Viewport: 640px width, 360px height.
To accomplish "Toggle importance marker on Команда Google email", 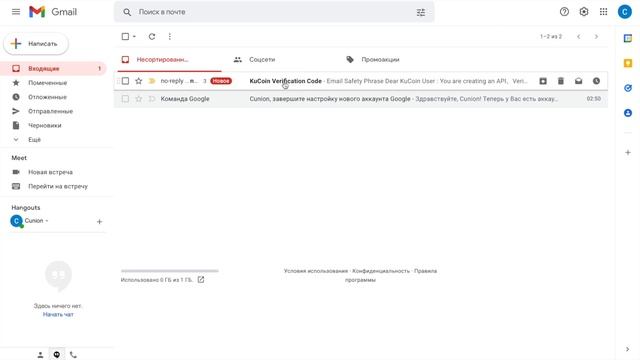I will point(152,99).
